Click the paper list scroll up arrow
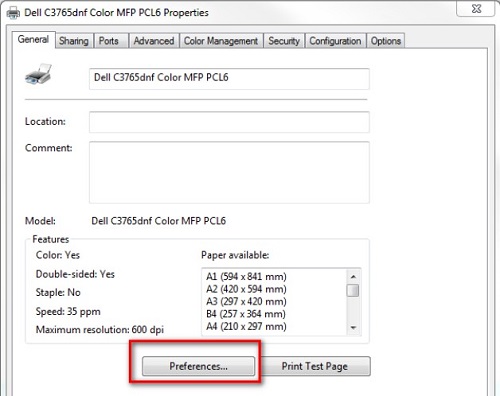Viewport: 500px width, 396px height. [353, 277]
